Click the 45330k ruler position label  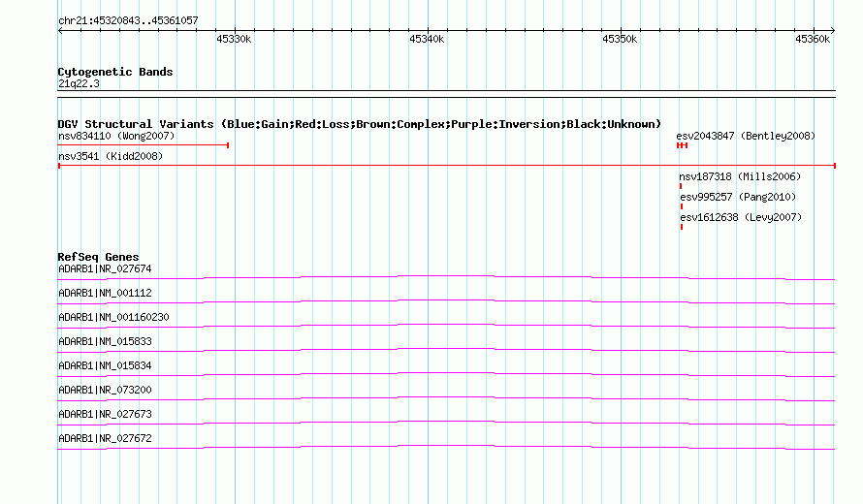[234, 39]
